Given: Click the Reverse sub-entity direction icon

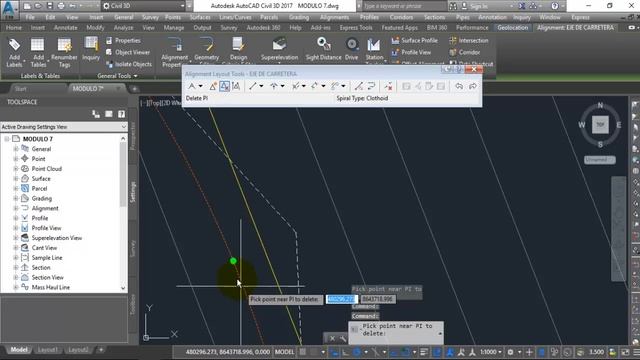Looking at the screenshot, I should click(x=371, y=86).
